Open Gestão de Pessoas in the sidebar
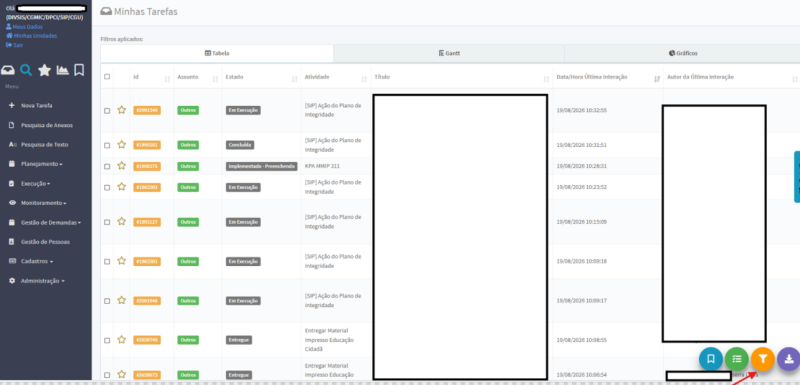Viewport: 800px width, 385px height. [45, 242]
